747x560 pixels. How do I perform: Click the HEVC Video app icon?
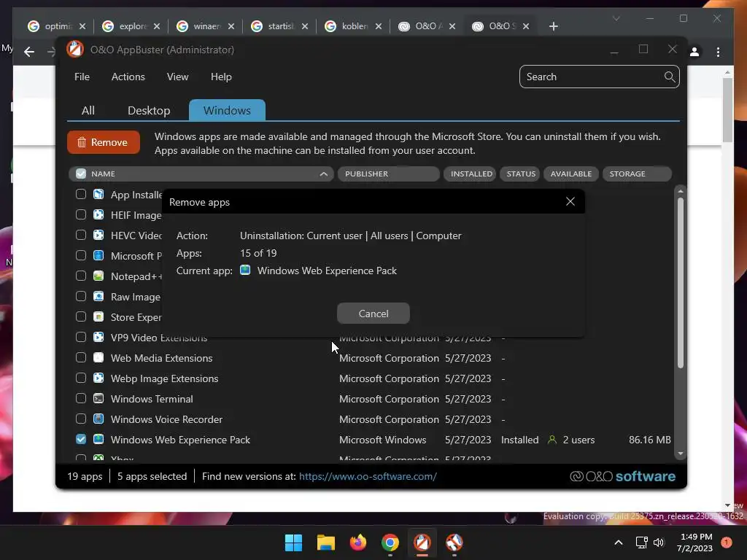pyautogui.click(x=98, y=236)
